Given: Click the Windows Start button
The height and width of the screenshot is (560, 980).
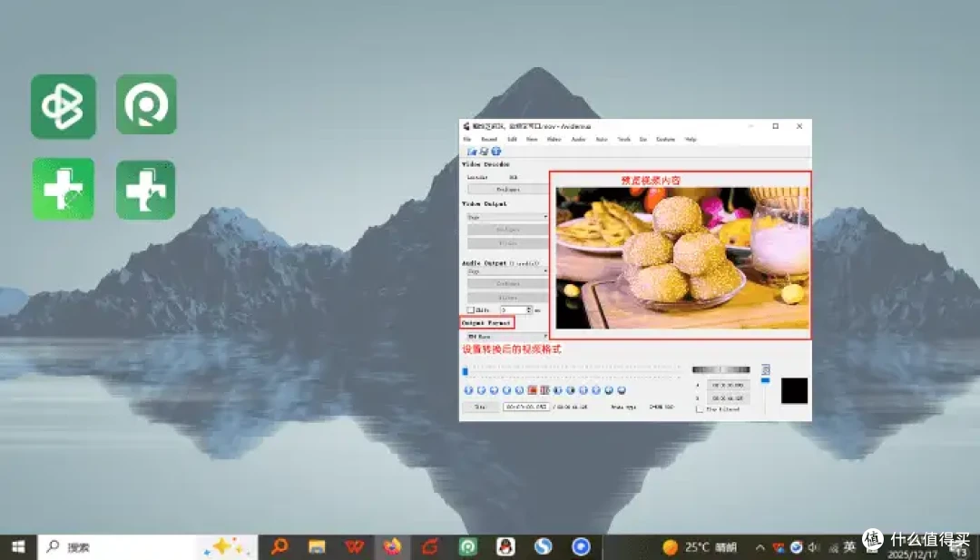Looking at the screenshot, I should pyautogui.click(x=18, y=547).
